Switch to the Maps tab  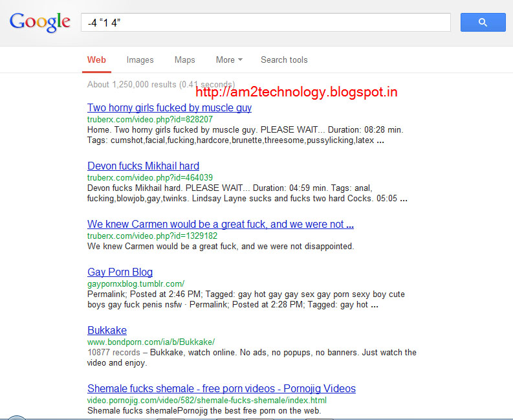tap(184, 60)
